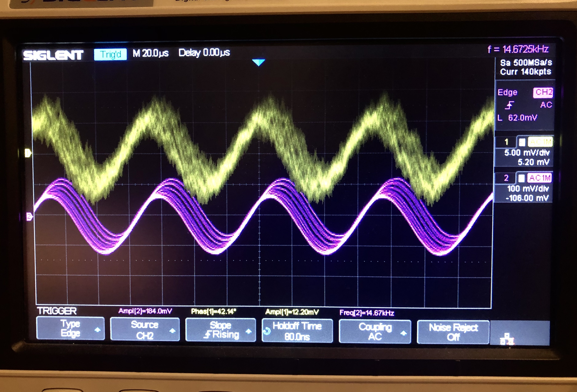This screenshot has width=577, height=392.
Task: Click the channel 1 bandwidth limit square
Action: coord(522,142)
